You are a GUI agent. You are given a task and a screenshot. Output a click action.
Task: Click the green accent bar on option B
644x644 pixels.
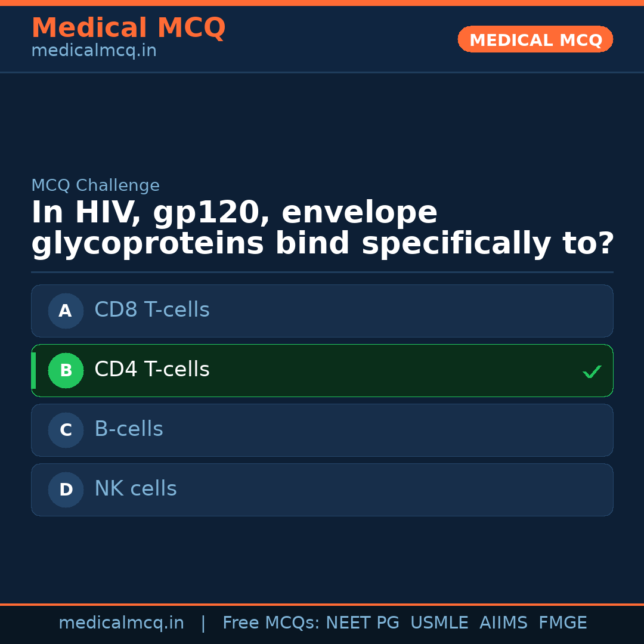point(33,370)
